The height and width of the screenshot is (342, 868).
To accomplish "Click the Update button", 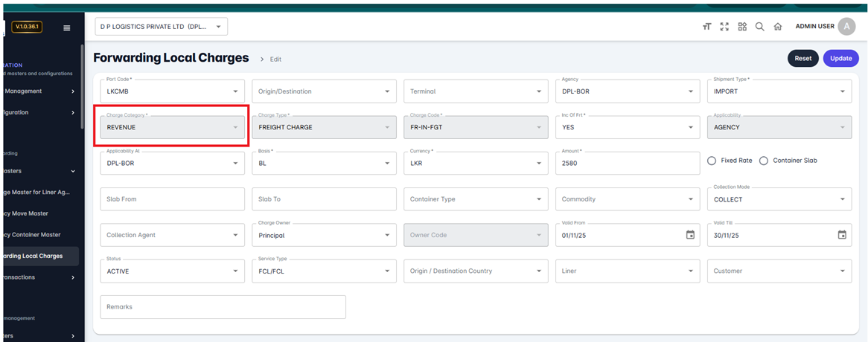I will [840, 59].
